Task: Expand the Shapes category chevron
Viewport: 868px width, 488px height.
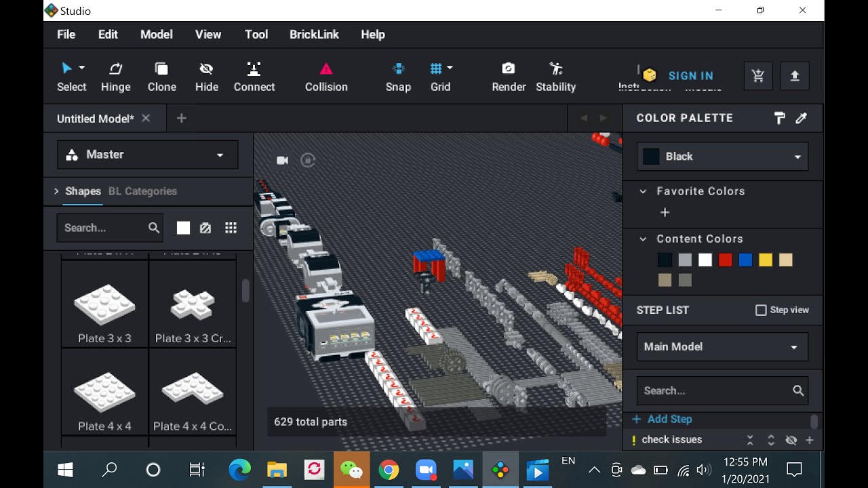Action: [x=56, y=192]
